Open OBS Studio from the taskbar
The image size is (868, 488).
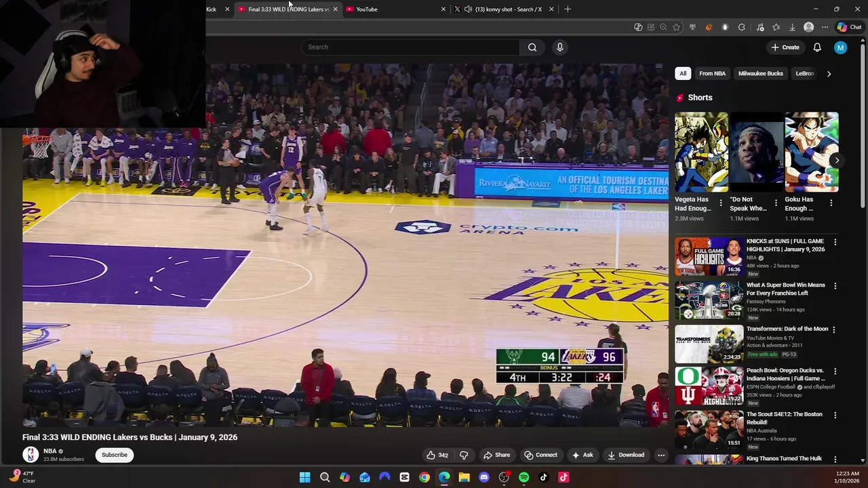504,477
